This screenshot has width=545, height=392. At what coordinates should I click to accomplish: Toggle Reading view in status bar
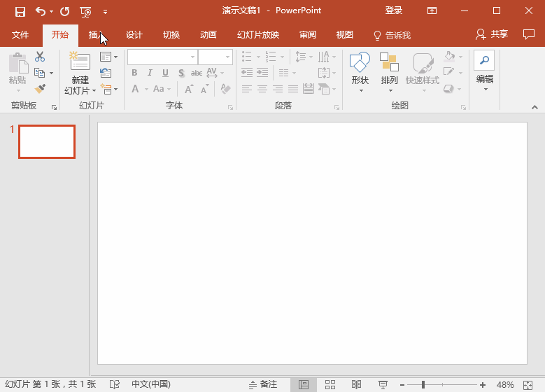pos(356,385)
